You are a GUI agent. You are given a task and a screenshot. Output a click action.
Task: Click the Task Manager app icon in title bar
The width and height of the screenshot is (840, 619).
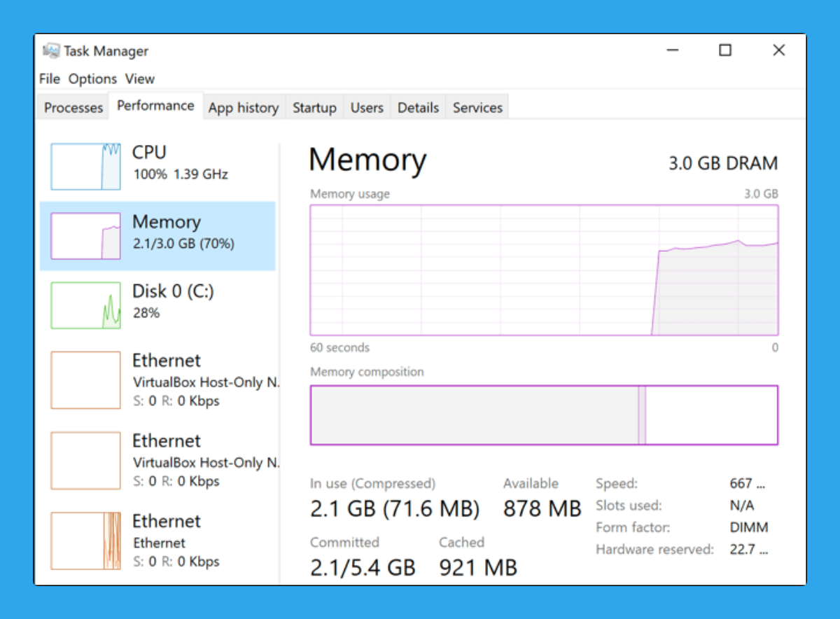click(51, 51)
